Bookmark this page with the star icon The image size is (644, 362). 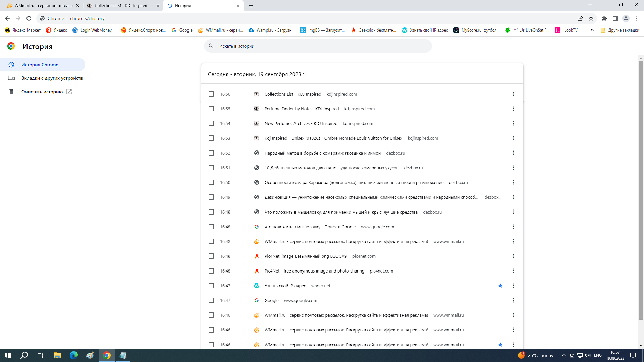[x=591, y=18]
